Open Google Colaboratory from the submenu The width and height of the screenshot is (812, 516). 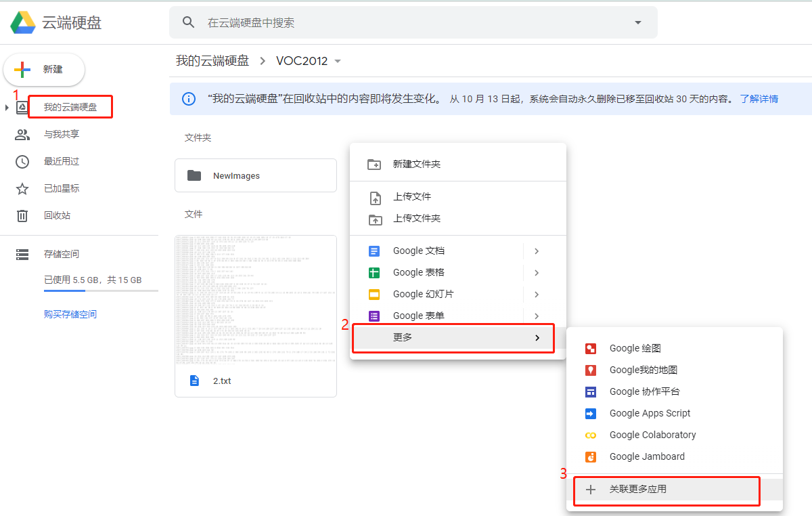pyautogui.click(x=652, y=435)
